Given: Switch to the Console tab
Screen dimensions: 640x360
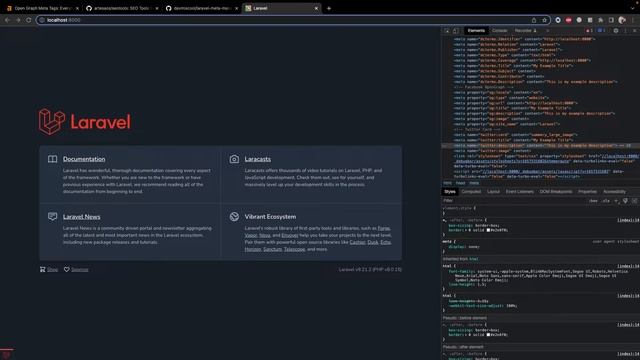Looking at the screenshot, I should (499, 31).
